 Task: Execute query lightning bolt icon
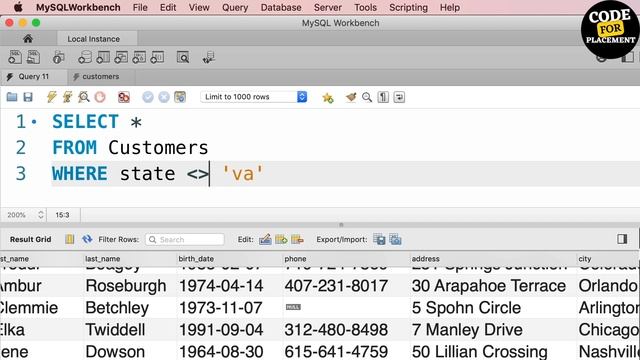pyautogui.click(x=51, y=97)
